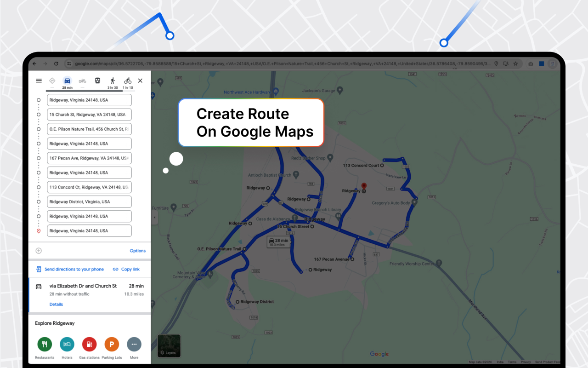The image size is (588, 368).
Task: Reload the browser page
Action: tap(56, 63)
